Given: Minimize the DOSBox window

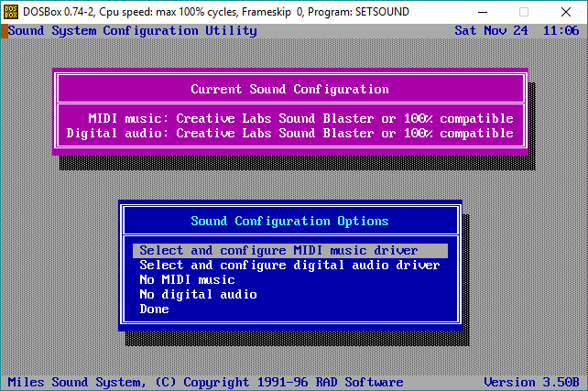Looking at the screenshot, I should coord(483,12).
